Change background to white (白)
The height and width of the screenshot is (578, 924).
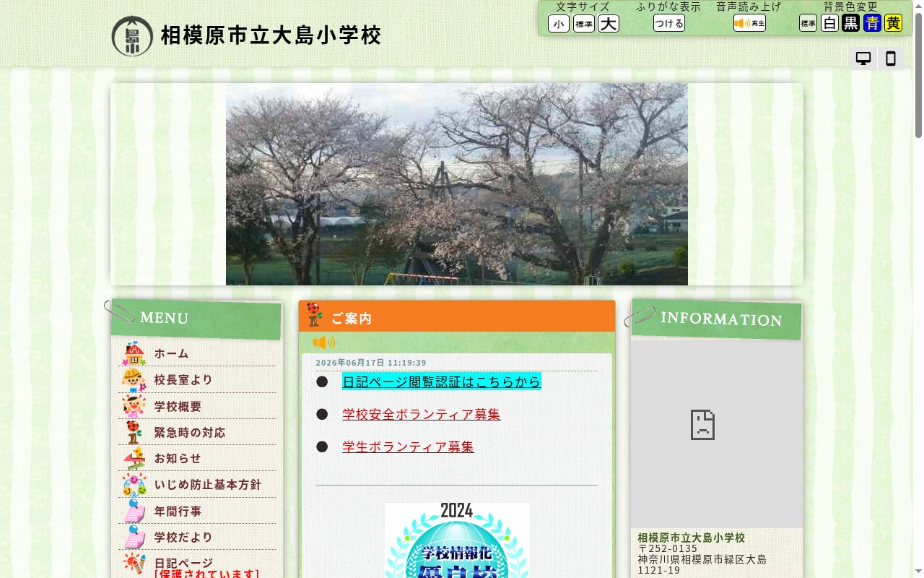pyautogui.click(x=830, y=23)
